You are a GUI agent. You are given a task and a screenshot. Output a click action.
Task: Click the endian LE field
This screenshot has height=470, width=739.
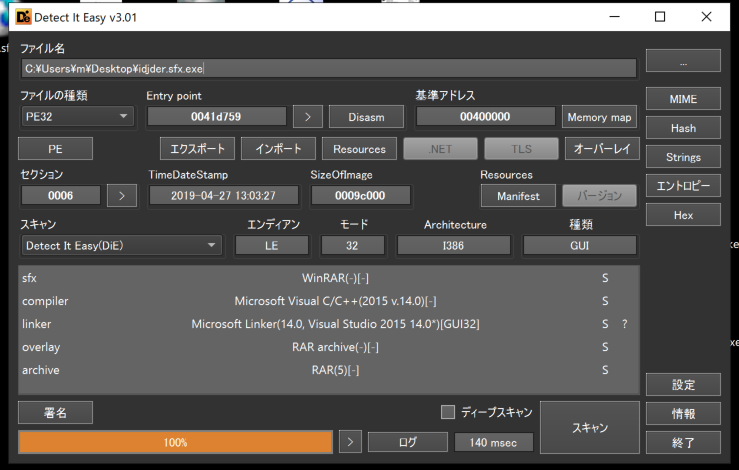click(271, 246)
